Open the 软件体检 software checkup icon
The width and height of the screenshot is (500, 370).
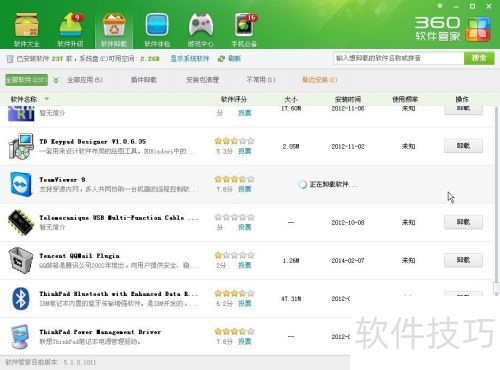tap(157, 30)
